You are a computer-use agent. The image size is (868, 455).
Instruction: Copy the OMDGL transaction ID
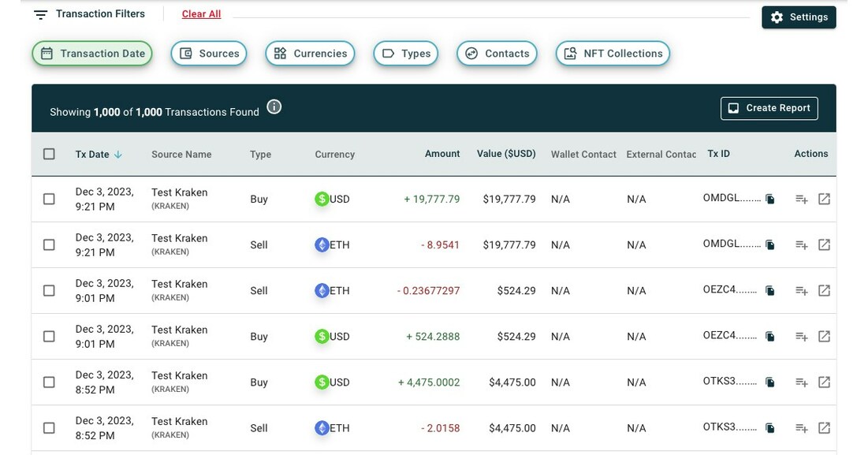[769, 199]
